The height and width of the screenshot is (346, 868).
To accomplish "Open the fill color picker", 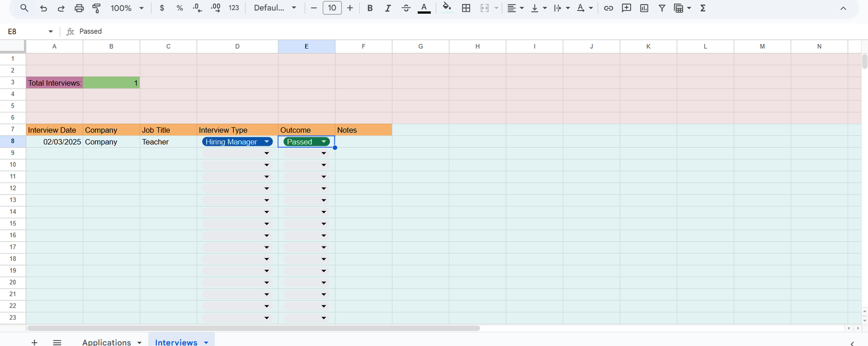I will 446,8.
